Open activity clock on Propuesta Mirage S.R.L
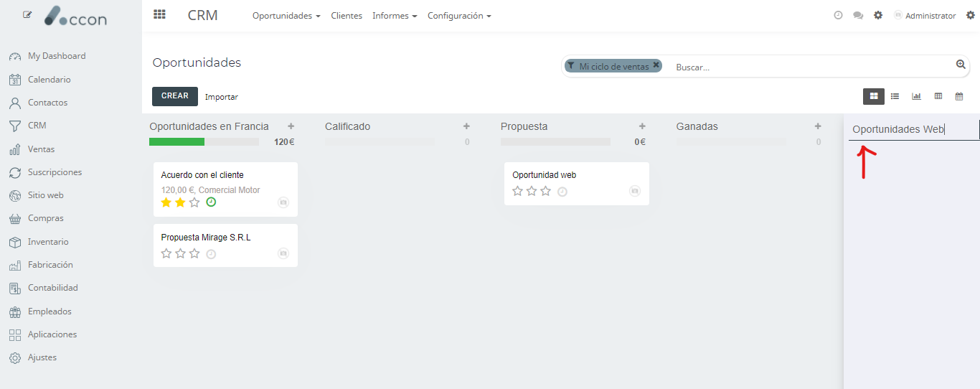Image resolution: width=980 pixels, height=389 pixels. coord(211,254)
